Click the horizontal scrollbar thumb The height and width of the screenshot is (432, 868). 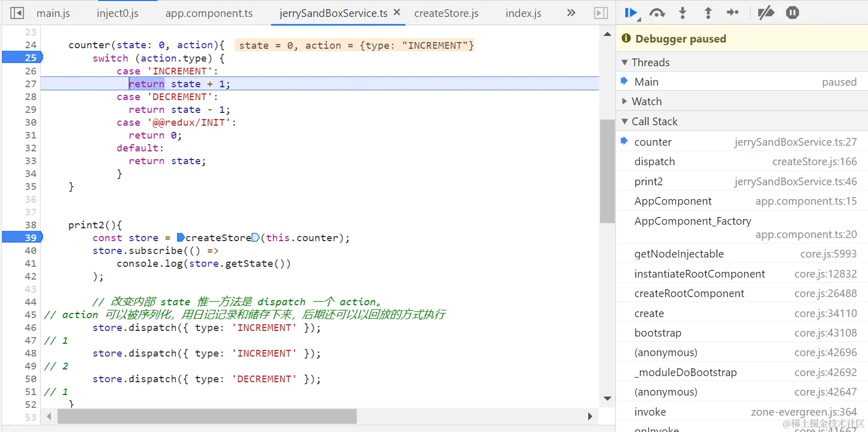click(207, 417)
